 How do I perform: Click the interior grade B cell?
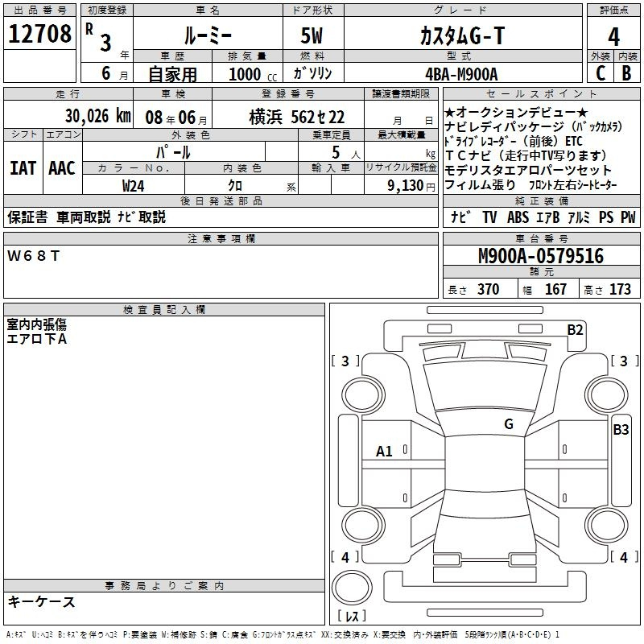(x=627, y=73)
